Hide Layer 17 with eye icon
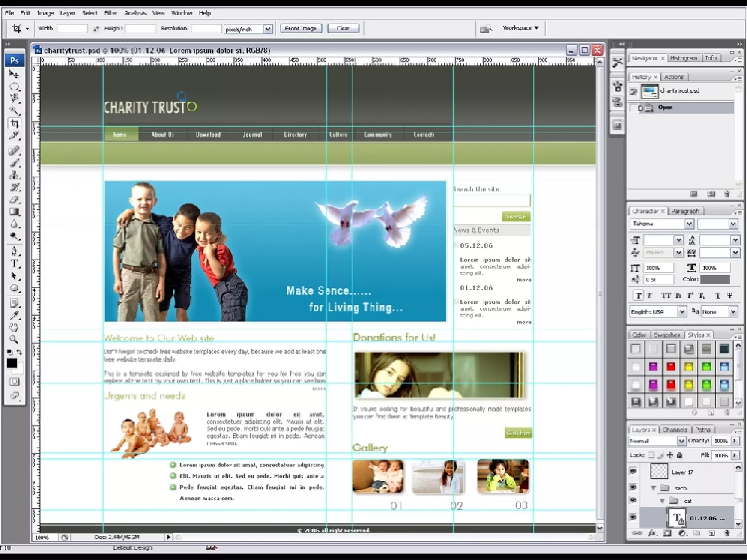 click(x=633, y=471)
